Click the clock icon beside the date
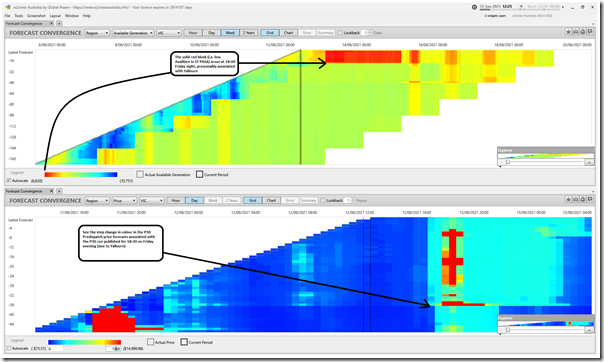Screen dimensions: 604x362 [474, 7]
